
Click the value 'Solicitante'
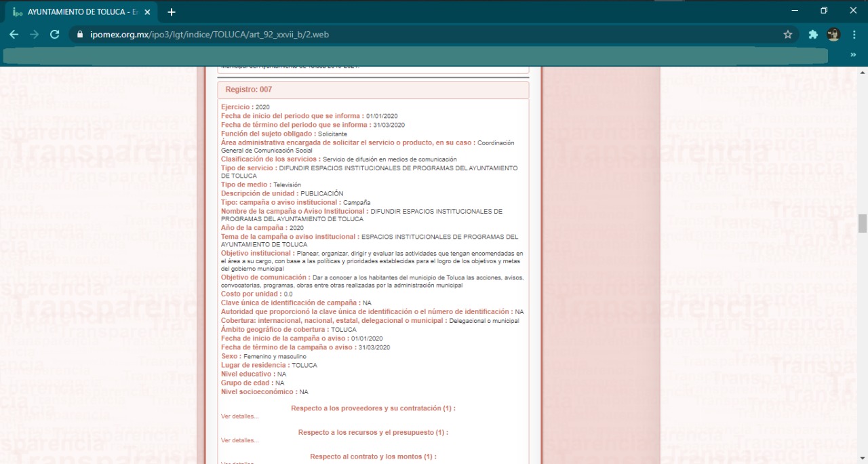pos(333,134)
